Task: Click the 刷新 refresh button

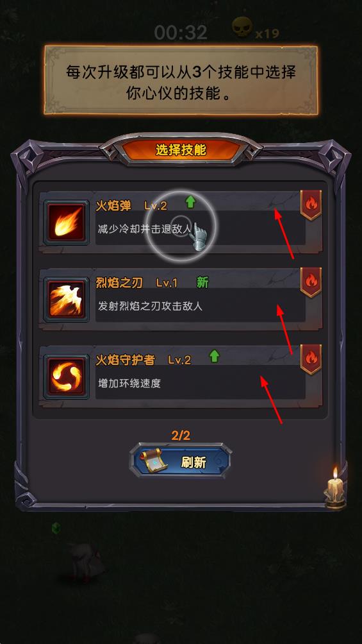Action: click(181, 461)
